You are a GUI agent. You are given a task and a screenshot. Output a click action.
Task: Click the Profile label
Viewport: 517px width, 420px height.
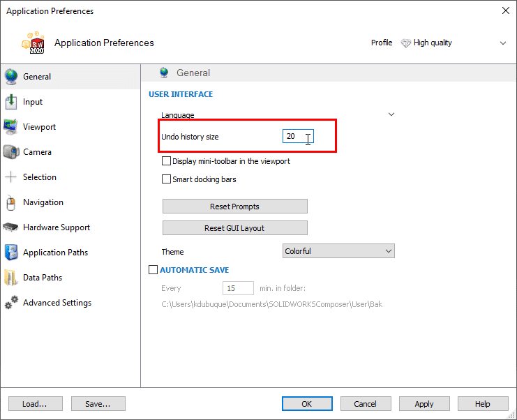click(x=382, y=43)
